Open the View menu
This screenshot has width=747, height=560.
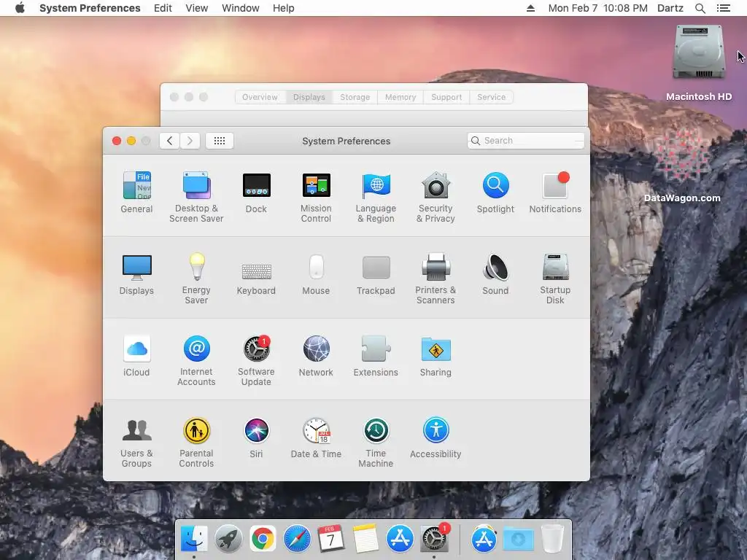[197, 8]
